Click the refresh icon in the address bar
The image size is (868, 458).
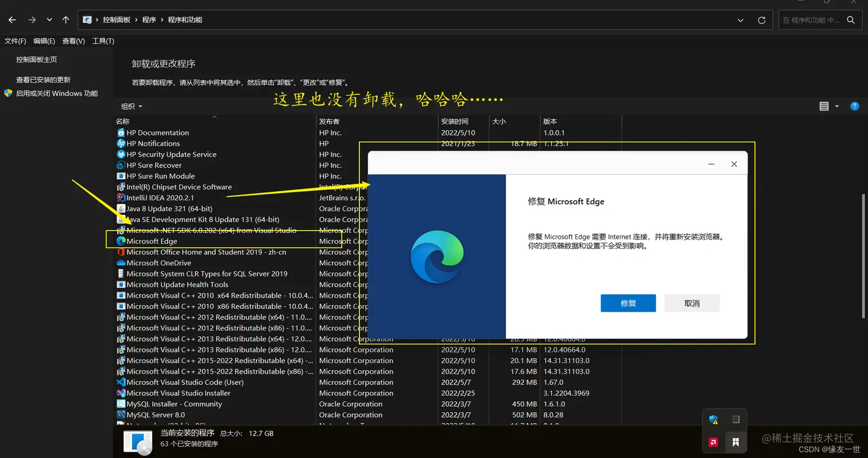[762, 20]
